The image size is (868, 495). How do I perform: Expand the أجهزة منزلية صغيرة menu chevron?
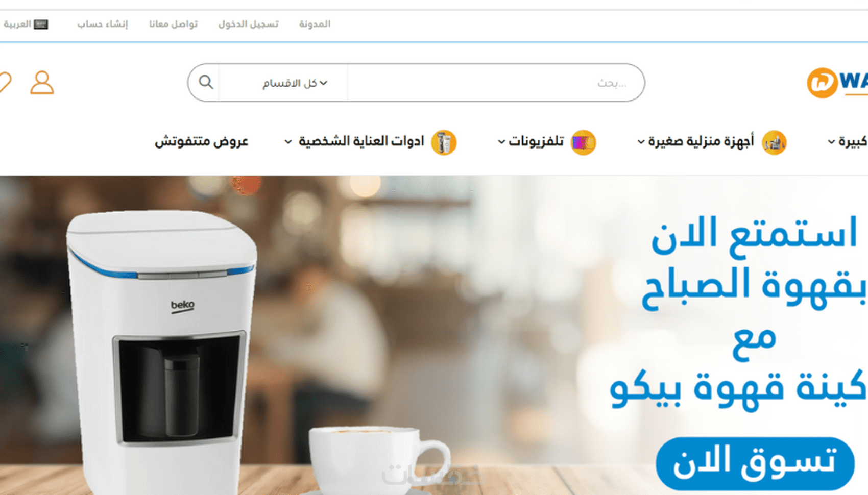(x=641, y=142)
